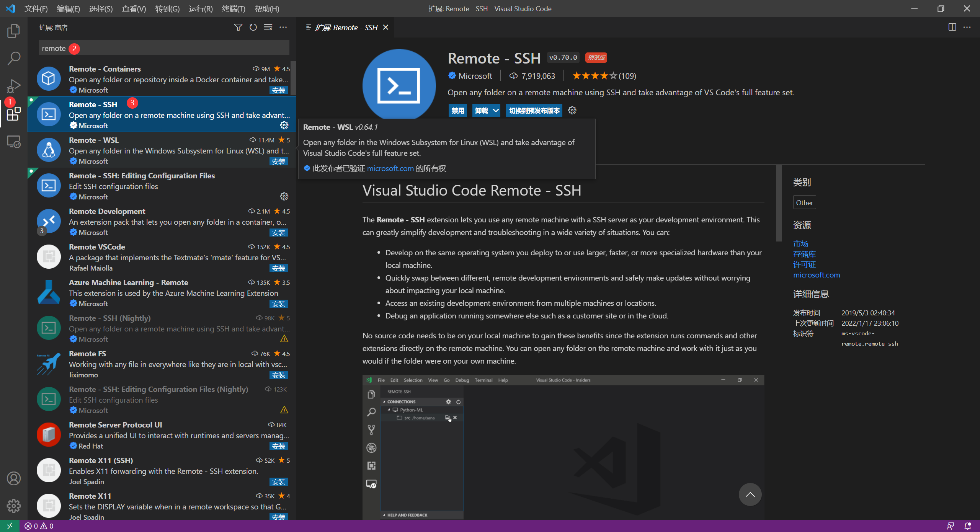The height and width of the screenshot is (532, 980).
Task: Open 编辑(E) menu
Action: coord(68,8)
